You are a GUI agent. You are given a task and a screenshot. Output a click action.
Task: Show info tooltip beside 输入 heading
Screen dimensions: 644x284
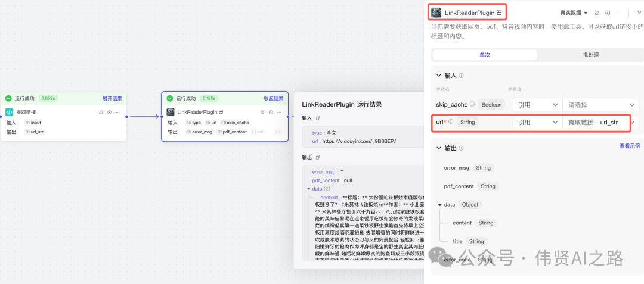tap(461, 76)
